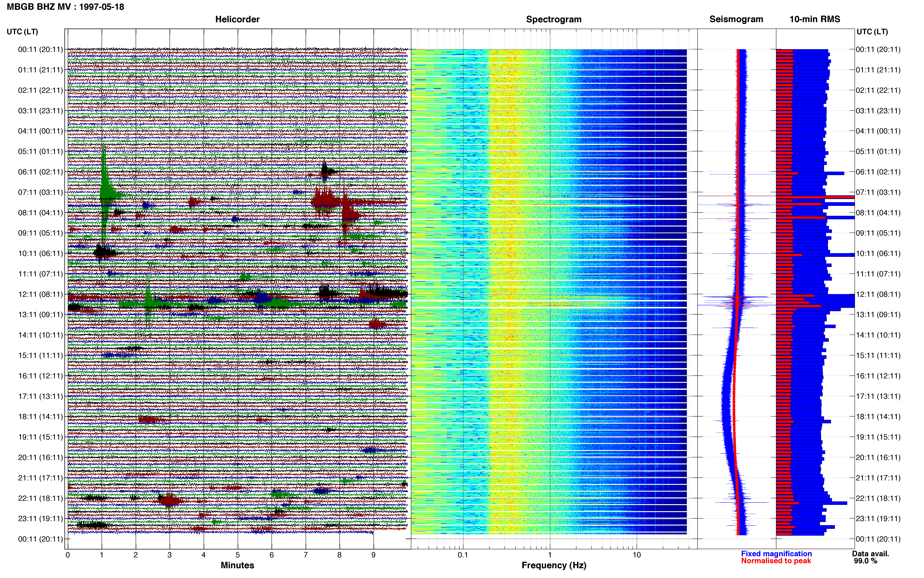The width and height of the screenshot is (924, 578).
Task: Click the left time label '23:11 (19:11)'
Action: click(x=41, y=519)
